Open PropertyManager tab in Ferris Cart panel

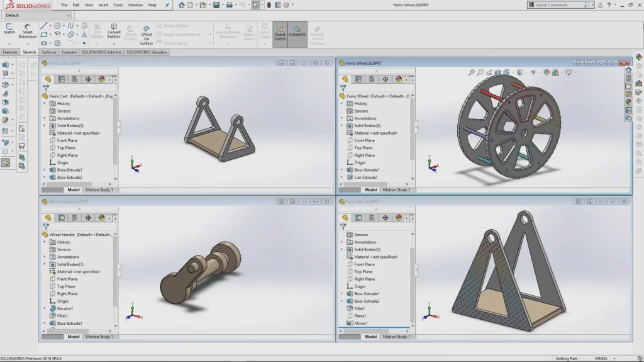coord(61,79)
